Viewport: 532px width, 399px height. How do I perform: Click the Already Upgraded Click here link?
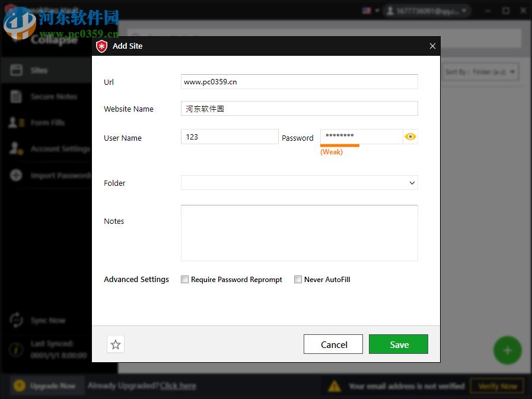tap(178, 385)
